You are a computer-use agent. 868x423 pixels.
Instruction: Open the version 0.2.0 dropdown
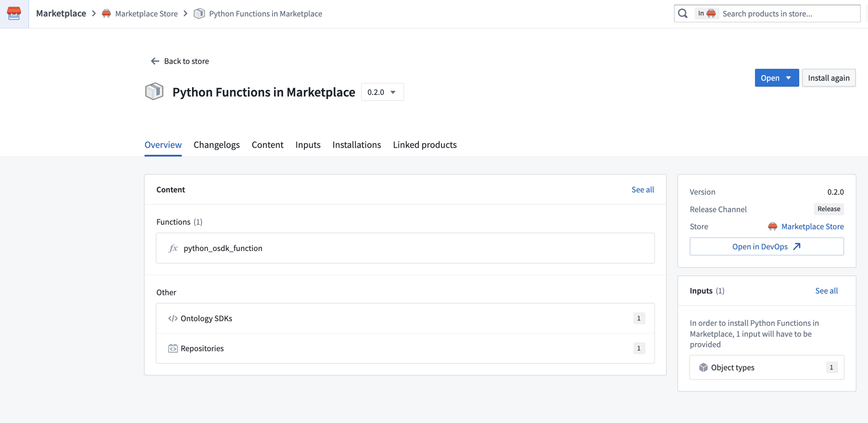pyautogui.click(x=382, y=92)
